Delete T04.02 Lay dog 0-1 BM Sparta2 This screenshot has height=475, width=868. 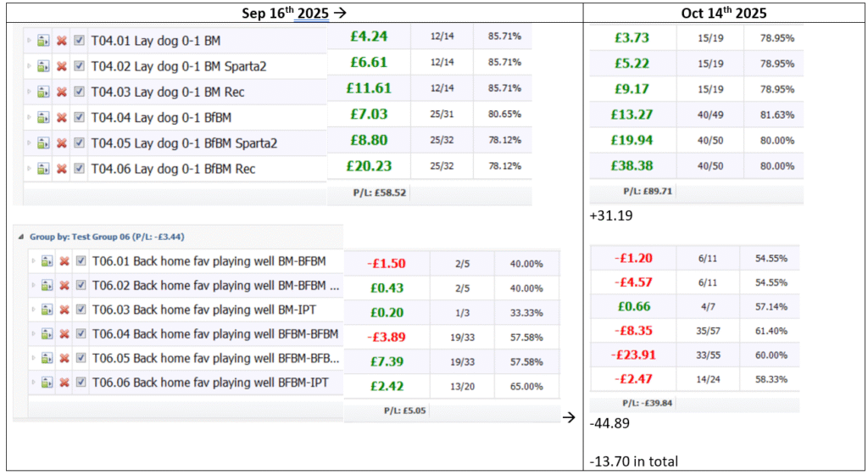61,66
